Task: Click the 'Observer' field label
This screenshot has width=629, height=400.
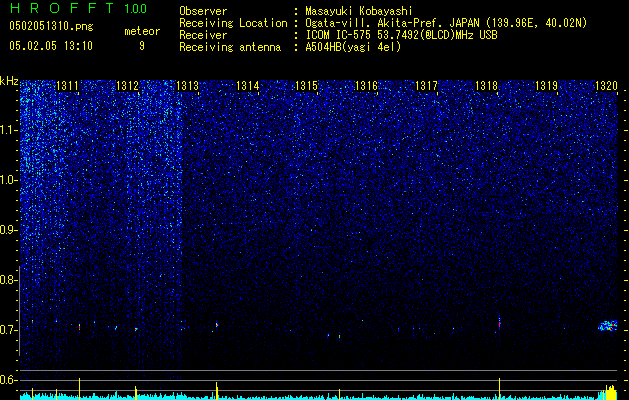Action: coord(203,11)
